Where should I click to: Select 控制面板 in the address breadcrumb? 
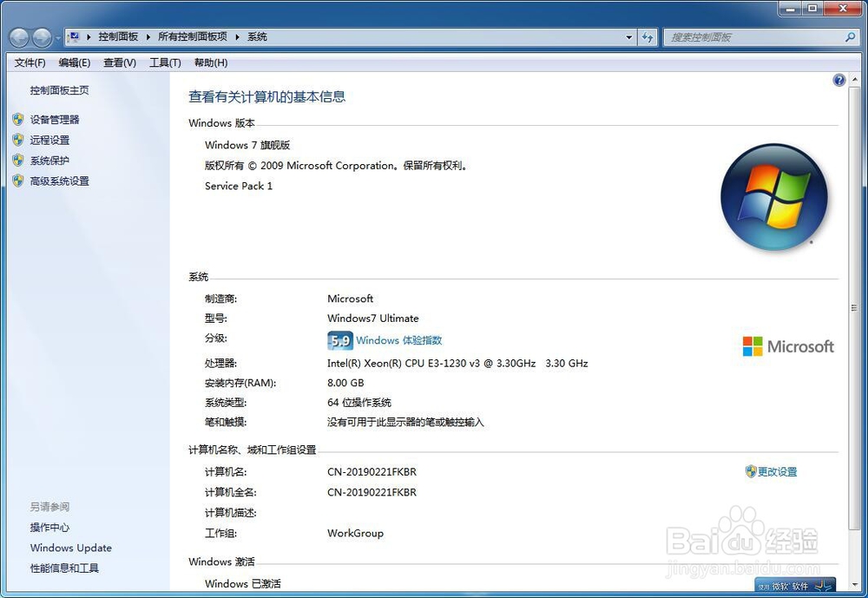click(x=118, y=37)
